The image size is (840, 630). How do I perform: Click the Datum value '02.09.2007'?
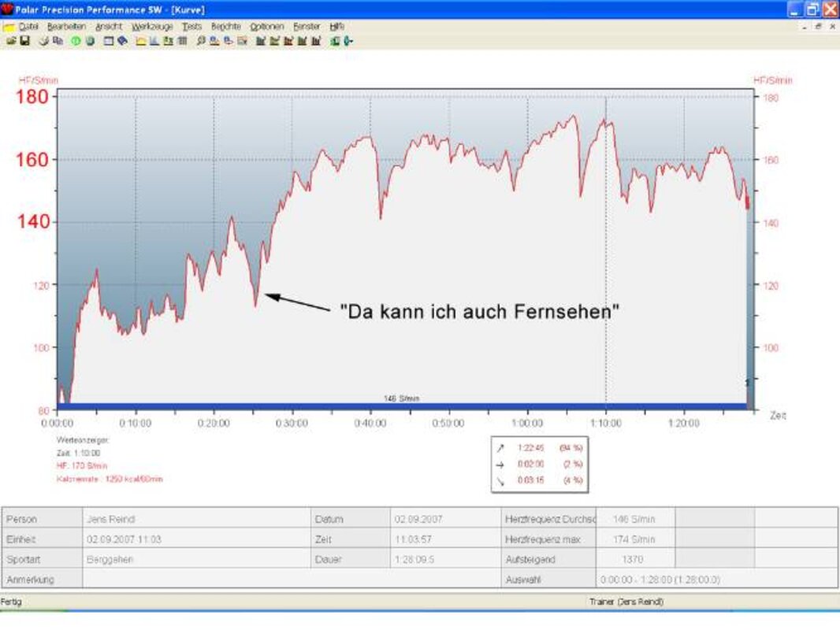point(445,519)
